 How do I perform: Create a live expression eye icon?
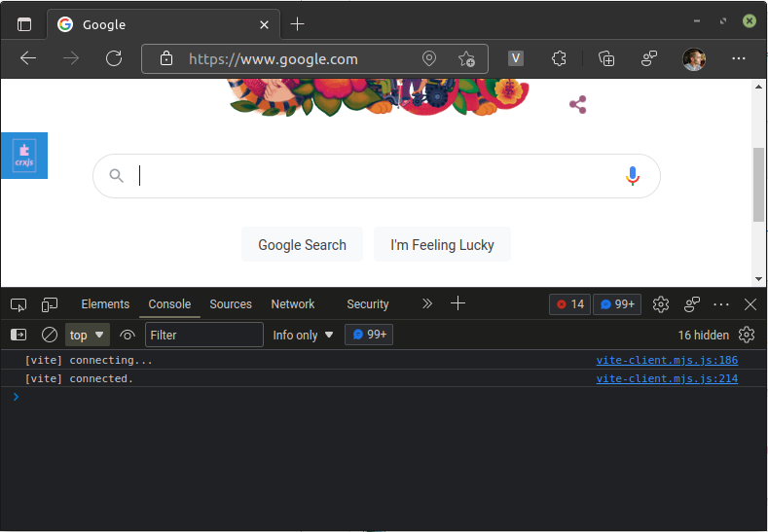pyautogui.click(x=128, y=336)
